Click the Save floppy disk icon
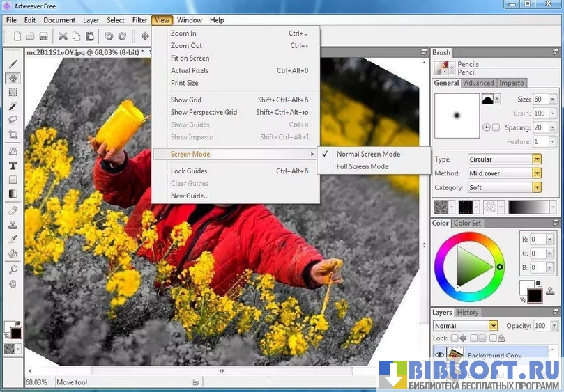Image resolution: width=564 pixels, height=392 pixels. tap(43, 36)
